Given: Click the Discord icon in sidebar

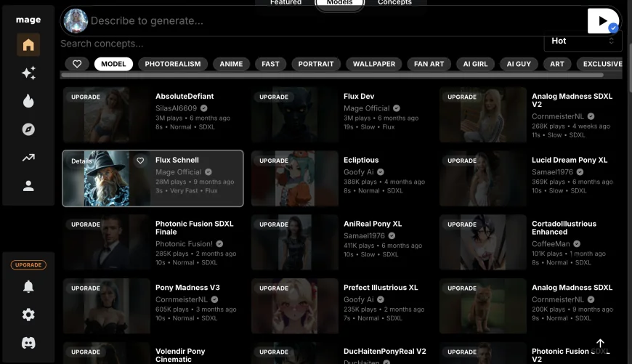Looking at the screenshot, I should tap(28, 343).
